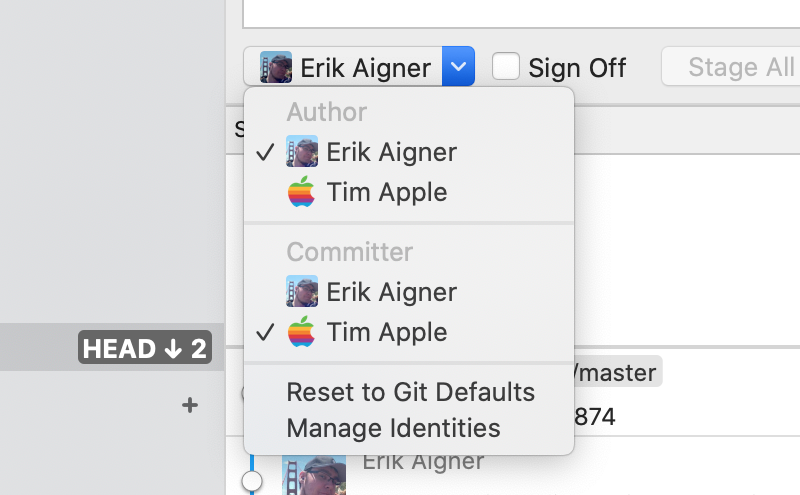Click the Erik Aigner avatar in identity button
The height and width of the screenshot is (495, 800).
tap(276, 68)
